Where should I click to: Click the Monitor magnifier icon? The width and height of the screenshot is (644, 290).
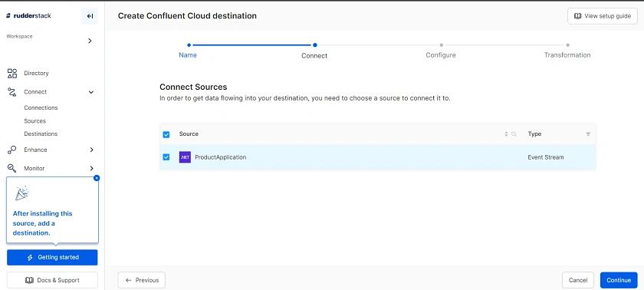pos(12,168)
